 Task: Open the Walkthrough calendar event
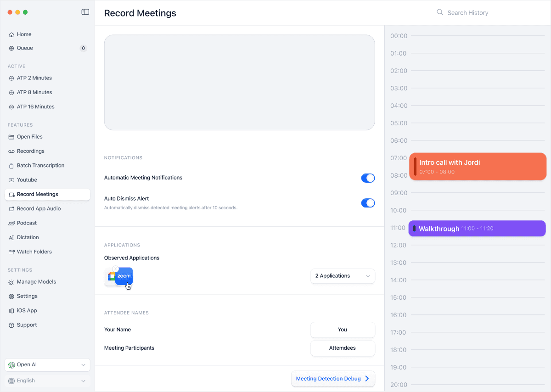(477, 229)
